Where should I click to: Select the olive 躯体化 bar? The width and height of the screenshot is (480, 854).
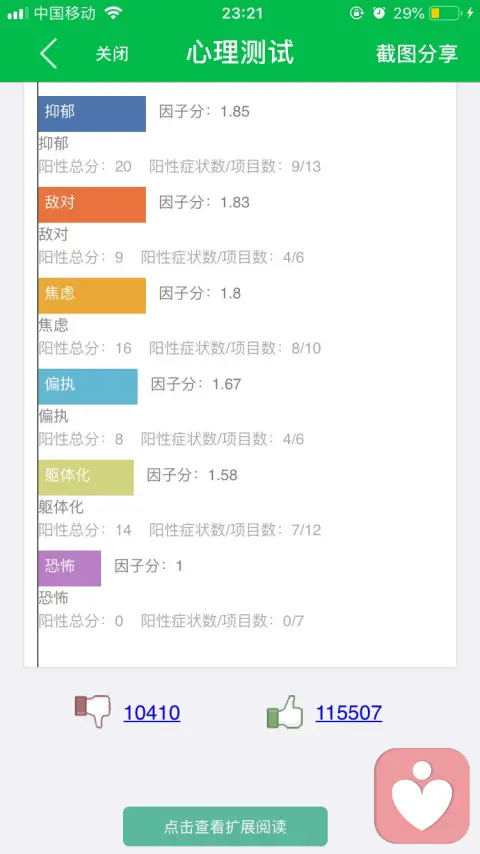[86, 477]
